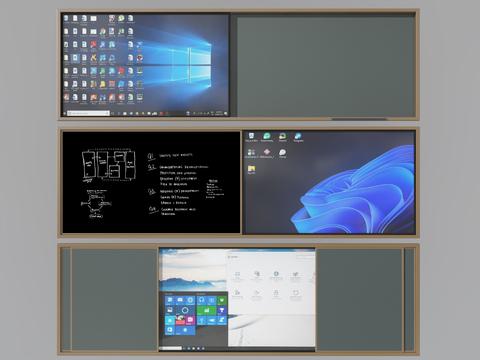Open the green Xbox tile in Start menu

click(222, 300)
